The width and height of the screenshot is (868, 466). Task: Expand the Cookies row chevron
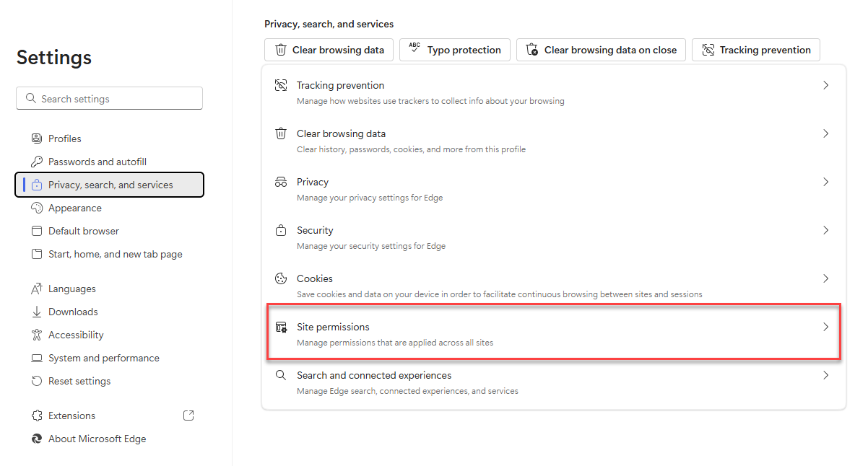coord(826,278)
